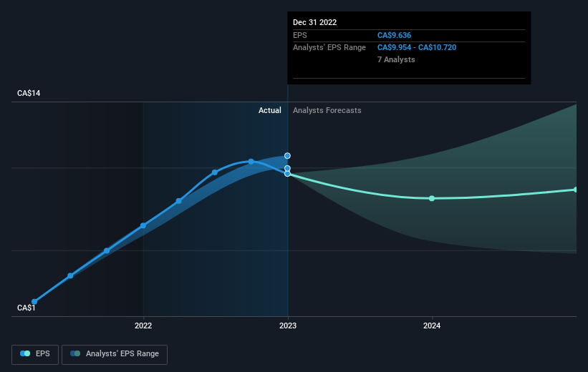Screen dimensions: 588x372
Task: Select the first EPS data point near CA$1
Action: click(34, 302)
